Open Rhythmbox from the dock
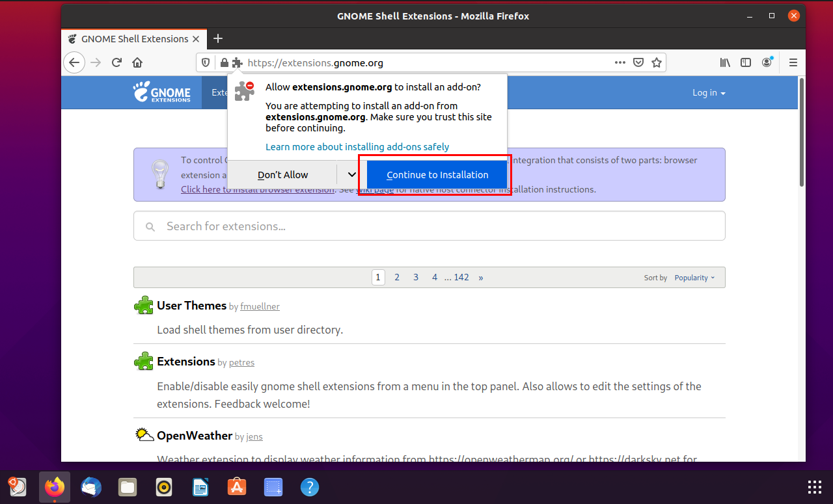 point(164,486)
